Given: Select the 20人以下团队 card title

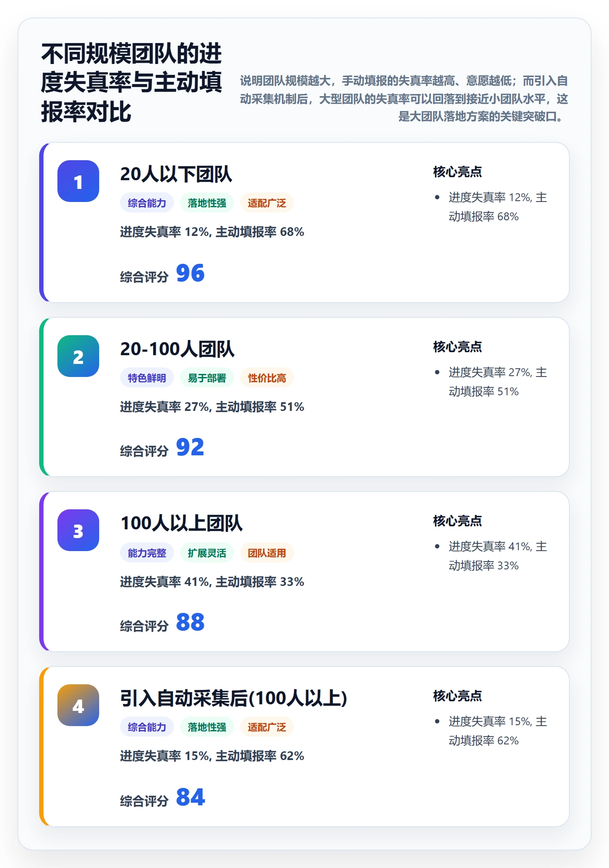Looking at the screenshot, I should coord(176,174).
